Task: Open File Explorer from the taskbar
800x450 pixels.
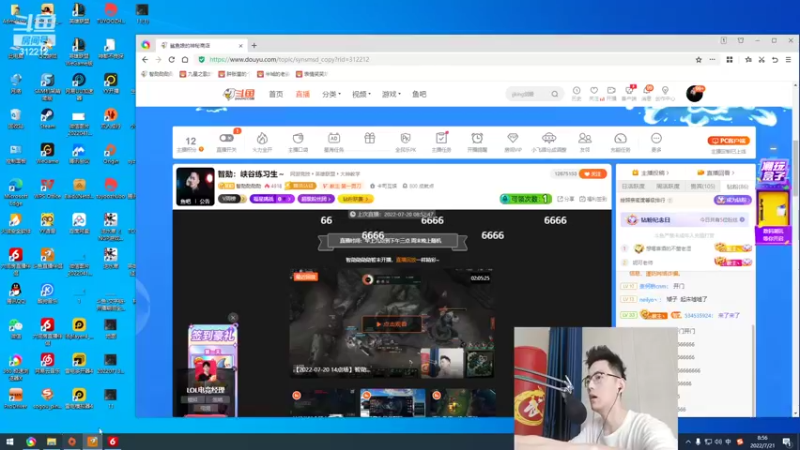Action: (52, 441)
